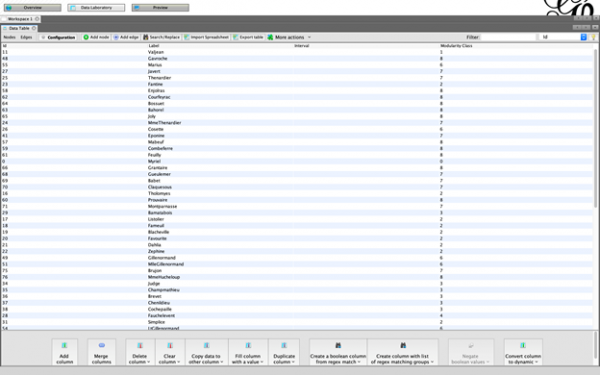
Task: Open the filter column selector showing Id
Action: 562,37
